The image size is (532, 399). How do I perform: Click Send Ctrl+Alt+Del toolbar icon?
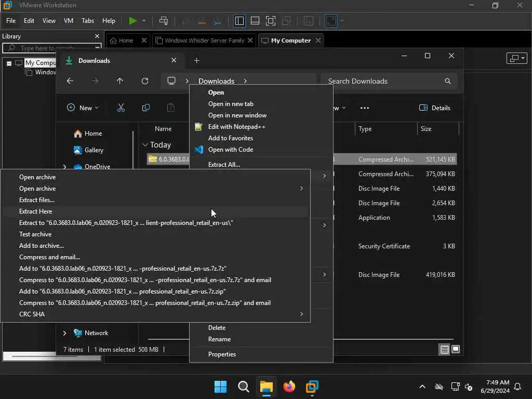(164, 21)
